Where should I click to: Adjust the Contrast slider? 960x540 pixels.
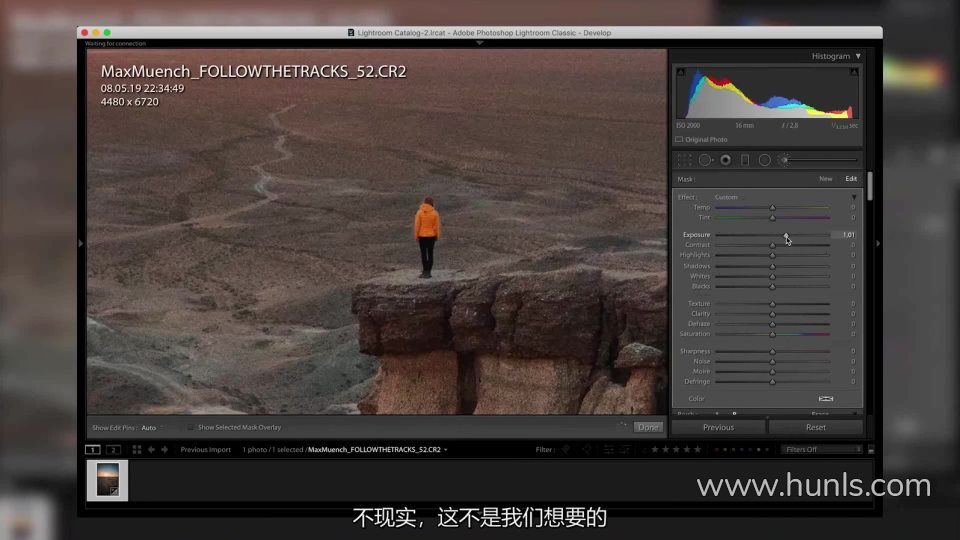click(x=773, y=245)
